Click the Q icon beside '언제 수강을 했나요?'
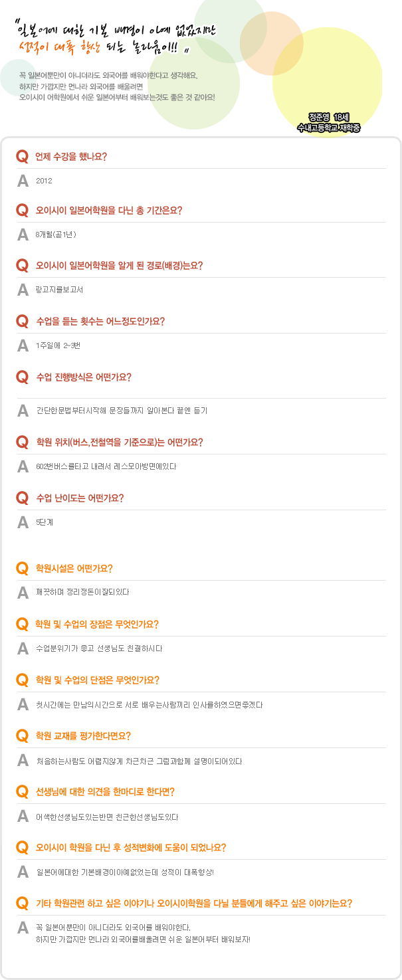This screenshot has height=980, width=402. click(x=22, y=156)
